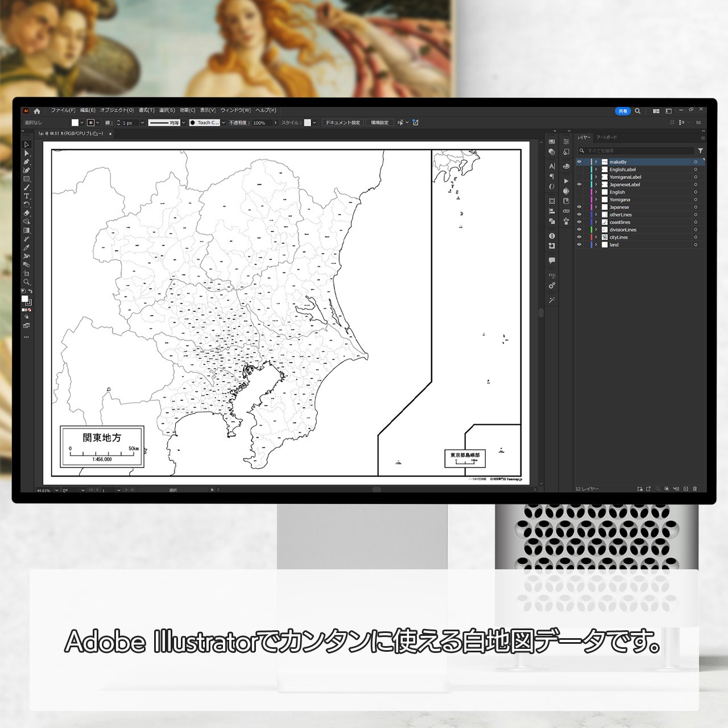Hide the divisionLines layer
The image size is (728, 728).
(x=579, y=230)
